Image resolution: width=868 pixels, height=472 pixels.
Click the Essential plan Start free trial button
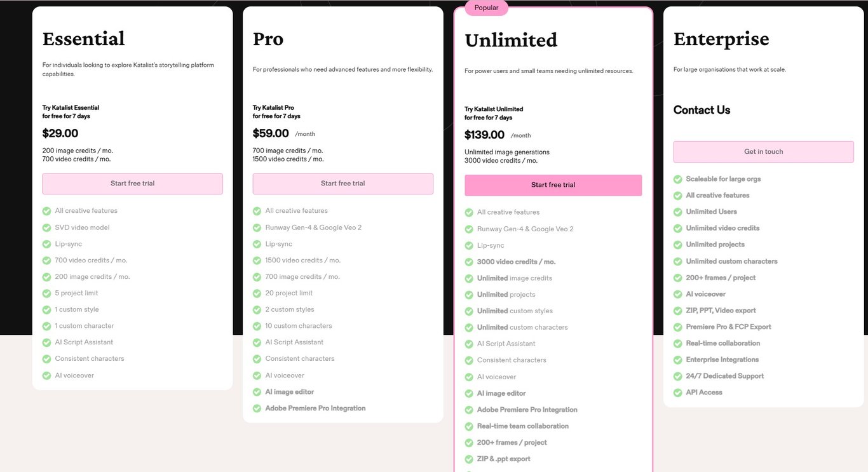[132, 184]
